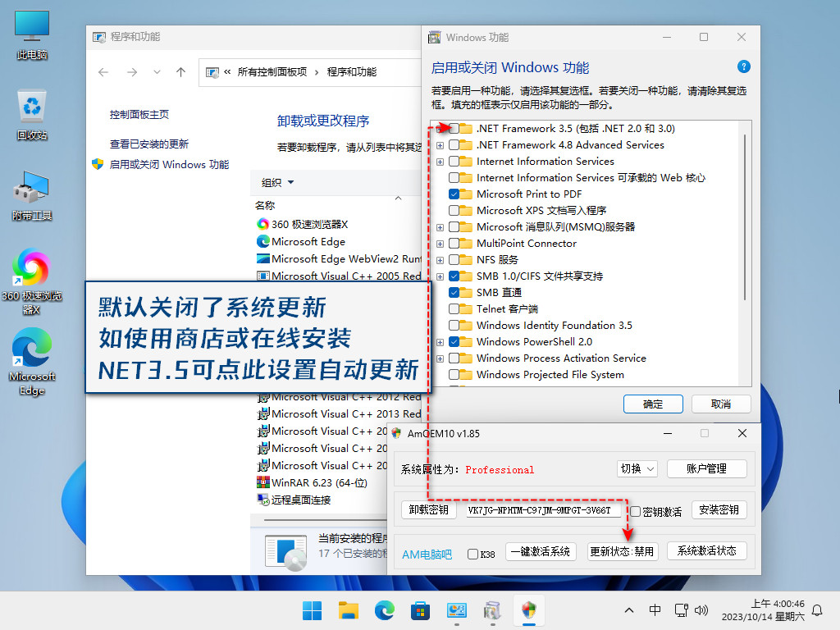Go up one level in Control Panel
840x630 pixels.
[181, 72]
